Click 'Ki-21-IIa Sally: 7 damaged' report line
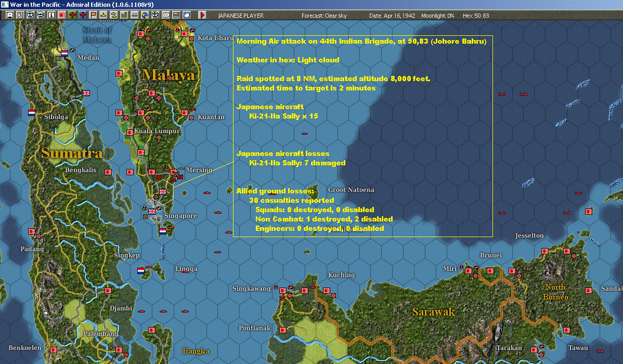The height and width of the screenshot is (364, 623). tap(297, 163)
